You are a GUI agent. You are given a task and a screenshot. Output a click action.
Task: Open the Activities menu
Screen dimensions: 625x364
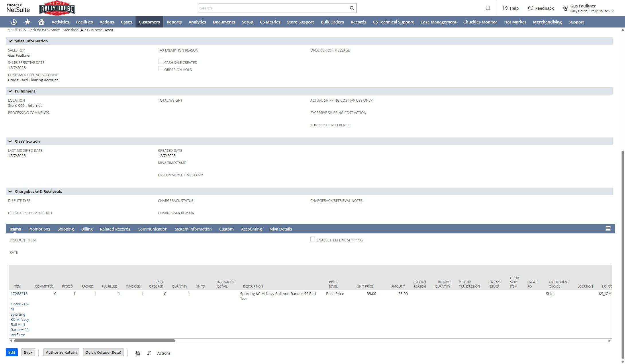pos(60,22)
